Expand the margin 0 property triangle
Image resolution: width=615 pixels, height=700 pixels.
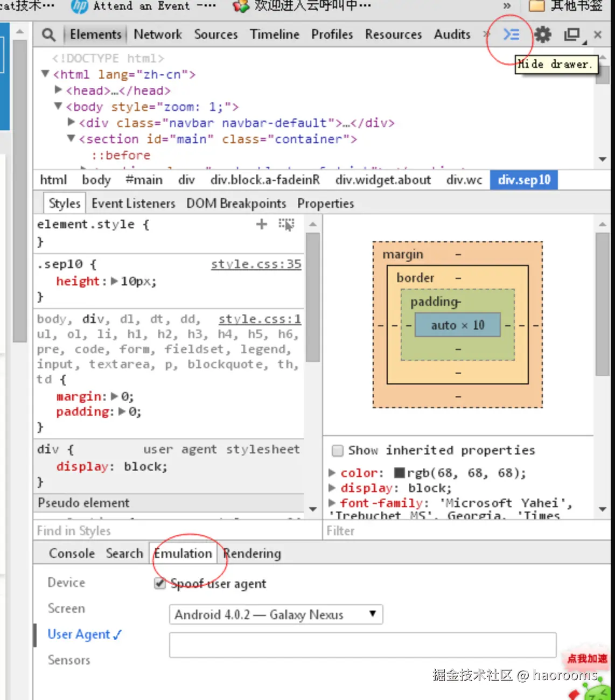coord(114,396)
